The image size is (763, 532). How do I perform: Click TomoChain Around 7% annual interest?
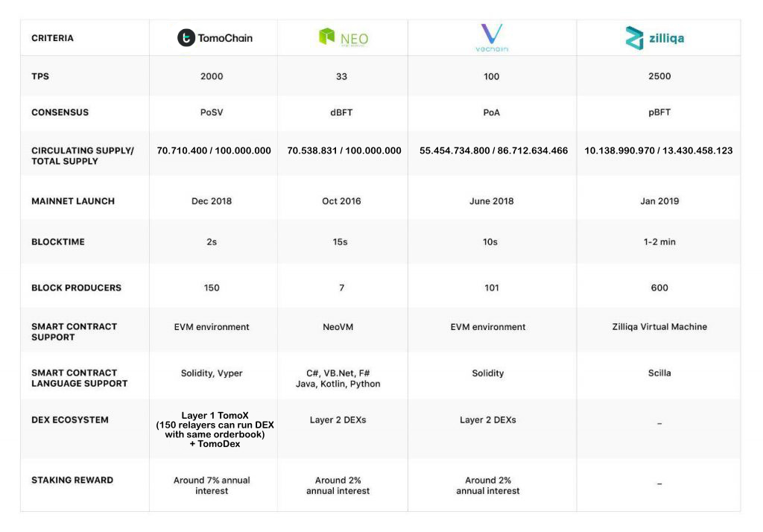click(212, 485)
